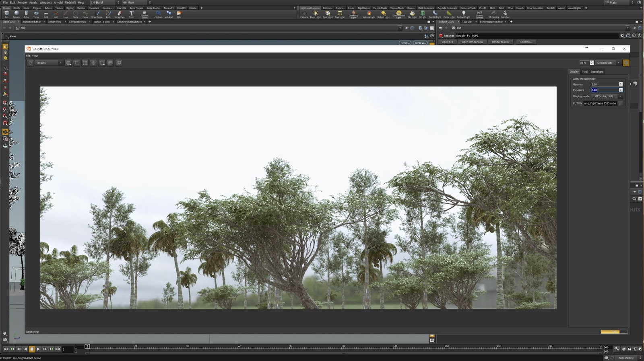This screenshot has height=361, width=644.
Task: Click the Exposure value field
Action: pos(605,90)
